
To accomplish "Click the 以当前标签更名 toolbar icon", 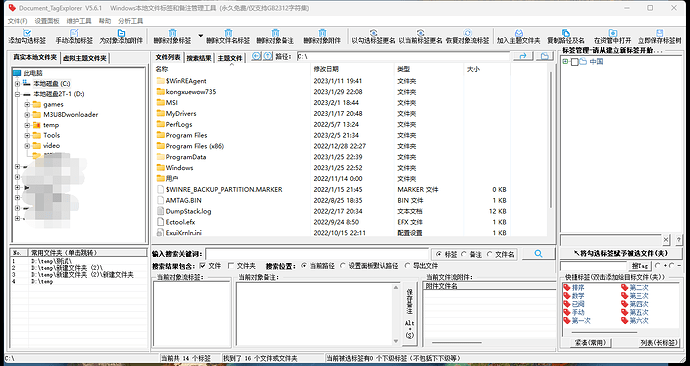I will 420,33.
